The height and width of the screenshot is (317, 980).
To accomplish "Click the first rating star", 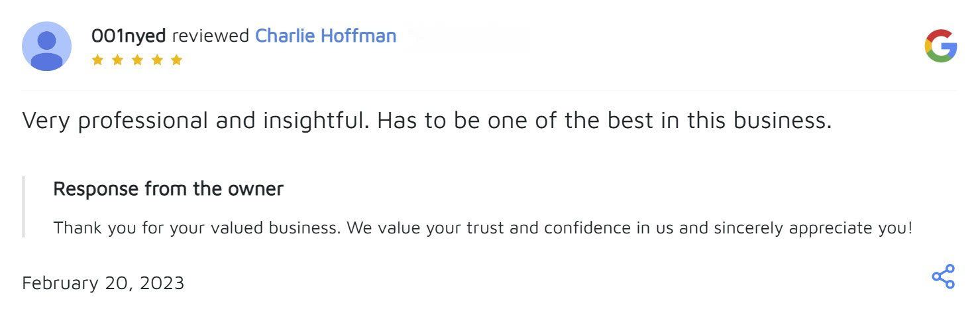I will pyautogui.click(x=97, y=60).
